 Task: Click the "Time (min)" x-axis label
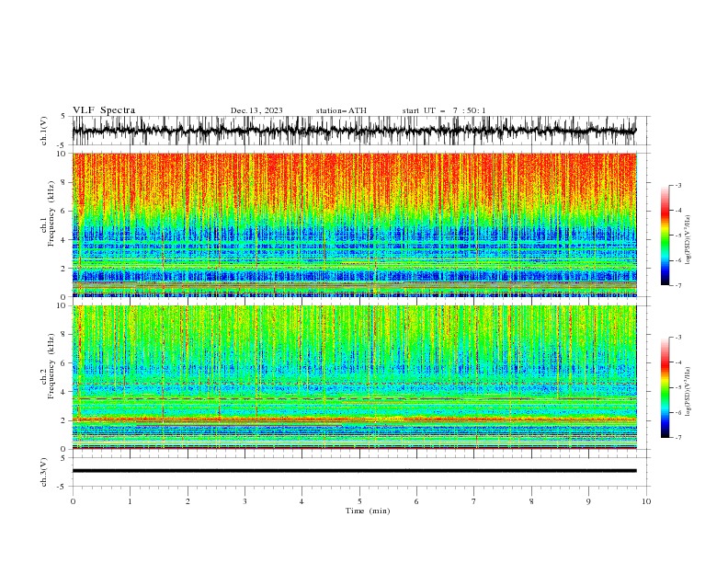[x=368, y=511]
